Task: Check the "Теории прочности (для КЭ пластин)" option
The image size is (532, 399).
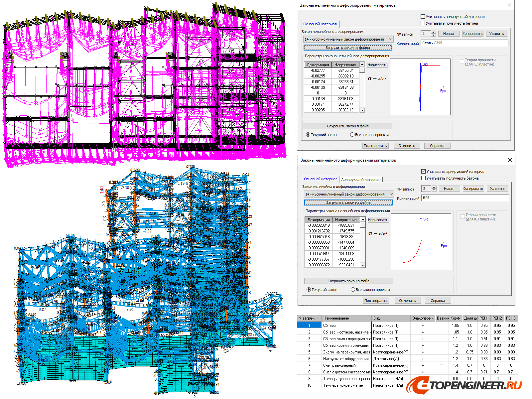Action: tap(462, 61)
